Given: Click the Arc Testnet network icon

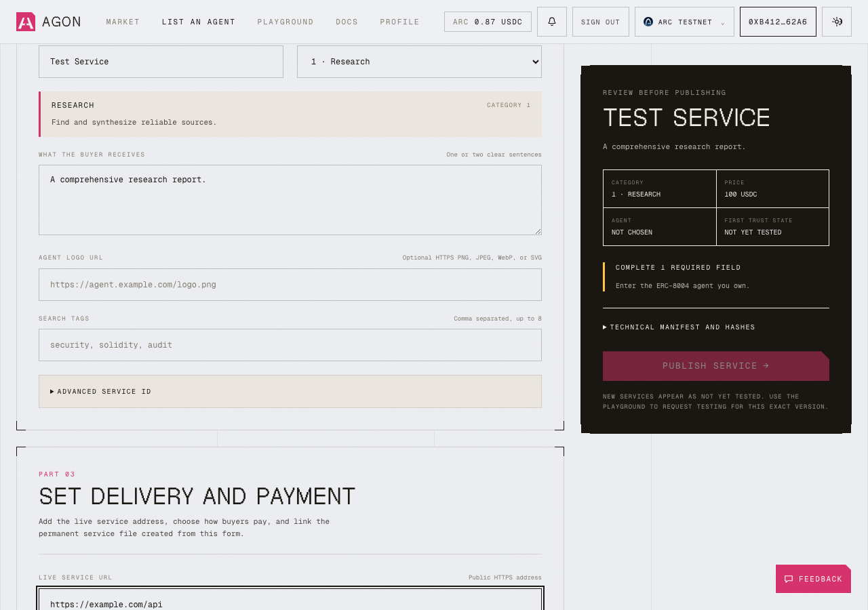Looking at the screenshot, I should (x=648, y=22).
